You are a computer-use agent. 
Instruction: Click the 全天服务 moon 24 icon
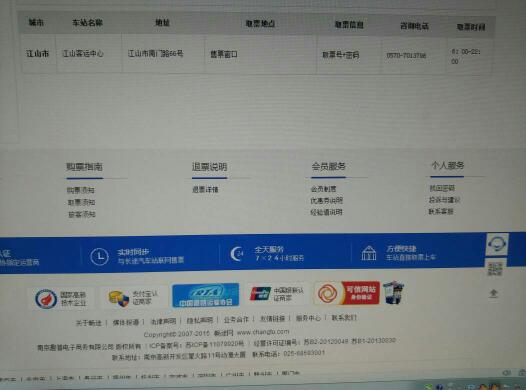pos(237,254)
